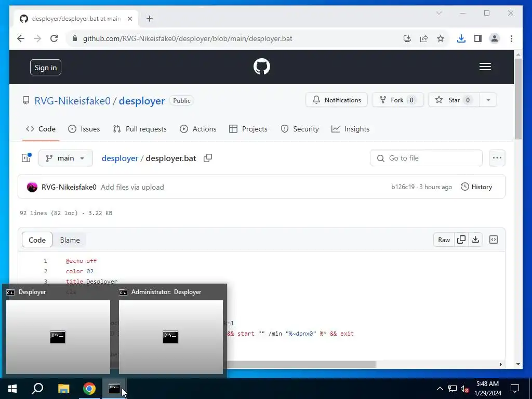Screen dimensions: 532x399
Task: Click the horizontal code scrollbar
Action: coord(300,364)
